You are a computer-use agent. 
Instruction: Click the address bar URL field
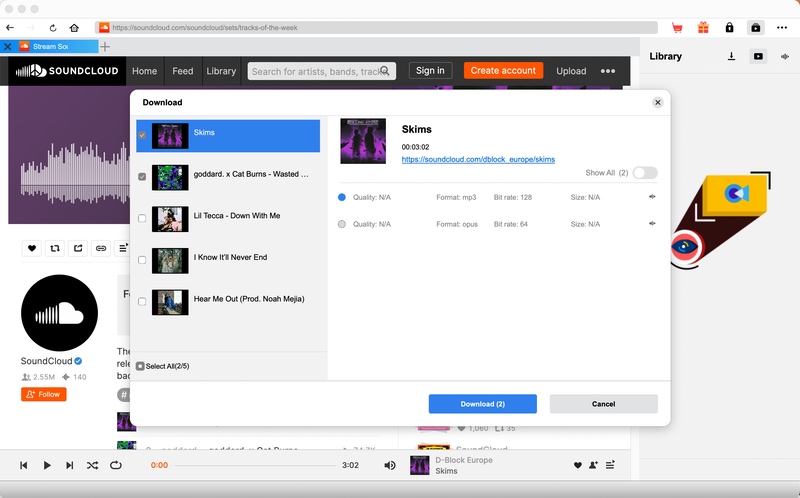pyautogui.click(x=376, y=28)
